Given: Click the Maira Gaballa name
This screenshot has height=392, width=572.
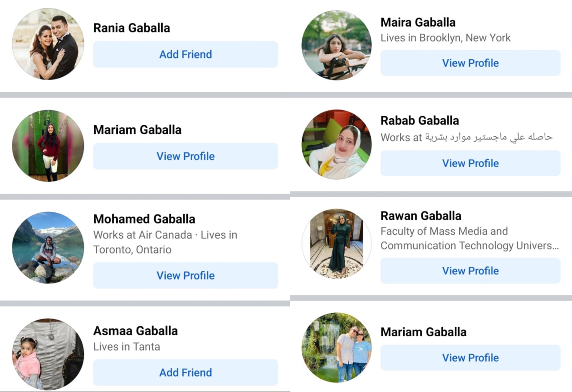Looking at the screenshot, I should point(418,22).
